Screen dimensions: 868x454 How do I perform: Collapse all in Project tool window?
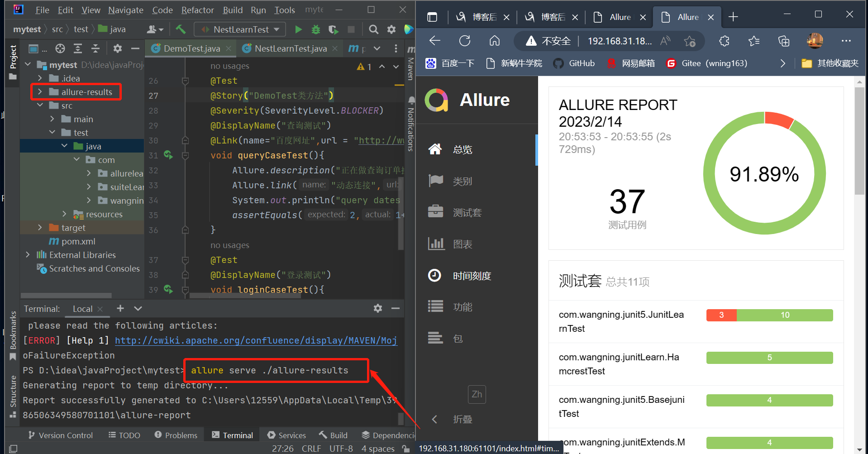[95, 48]
